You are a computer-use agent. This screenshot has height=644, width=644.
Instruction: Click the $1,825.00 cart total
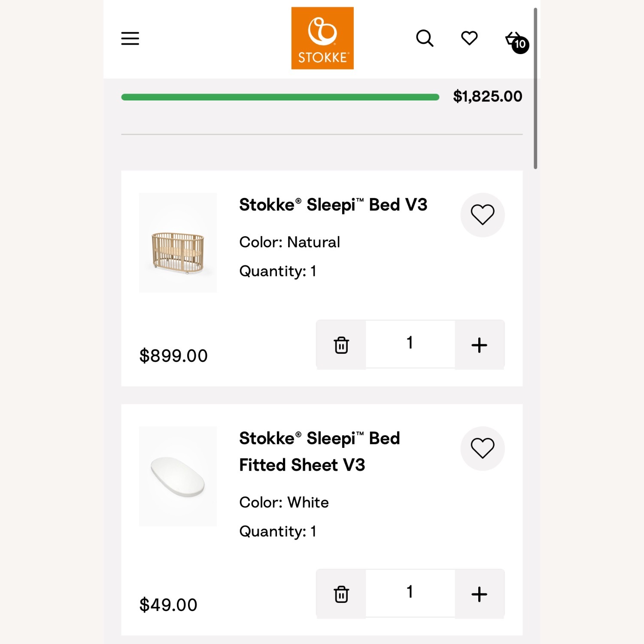(487, 96)
